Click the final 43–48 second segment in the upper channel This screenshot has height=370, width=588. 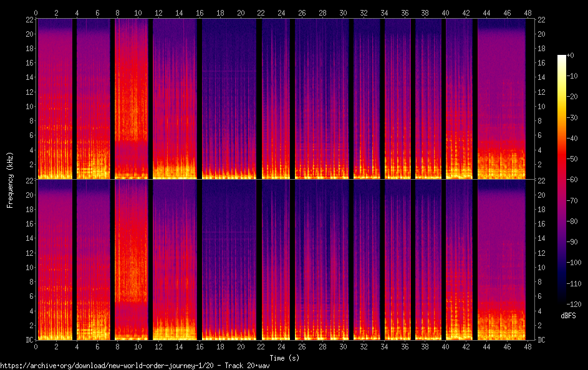click(x=503, y=94)
